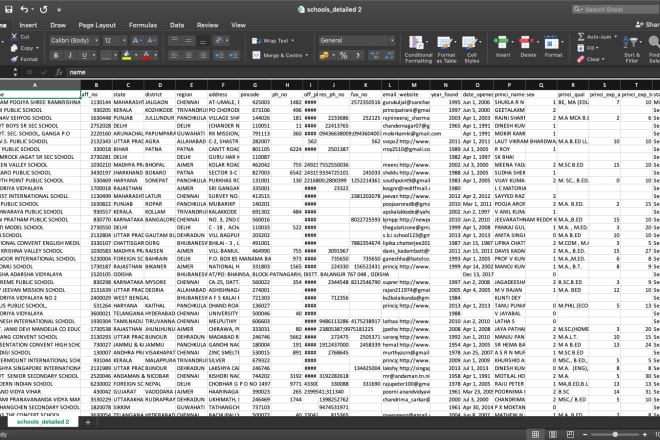The image size is (660, 440).
Task: Copy the selection
Action: click(x=22, y=48)
